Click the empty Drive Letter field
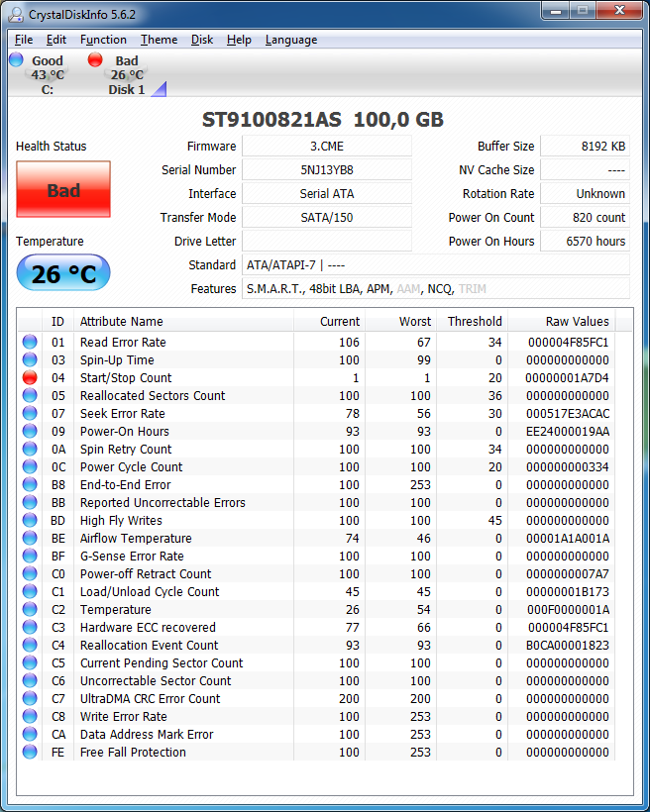 (327, 242)
